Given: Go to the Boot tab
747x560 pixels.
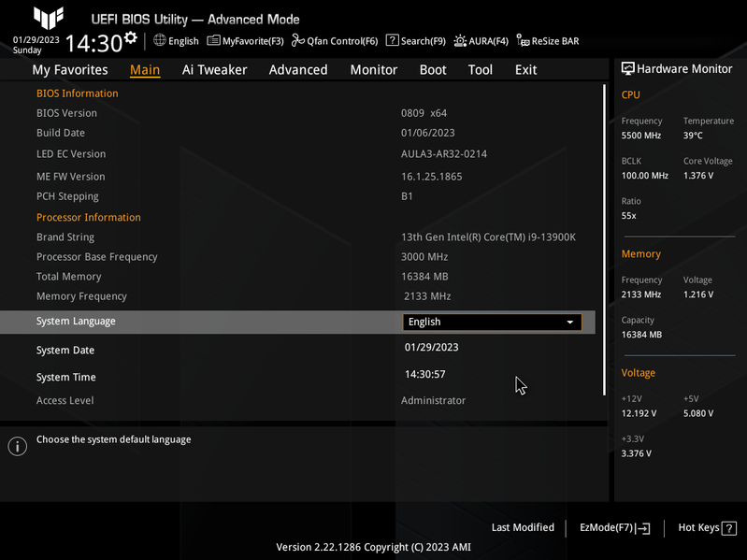Looking at the screenshot, I should coord(433,70).
